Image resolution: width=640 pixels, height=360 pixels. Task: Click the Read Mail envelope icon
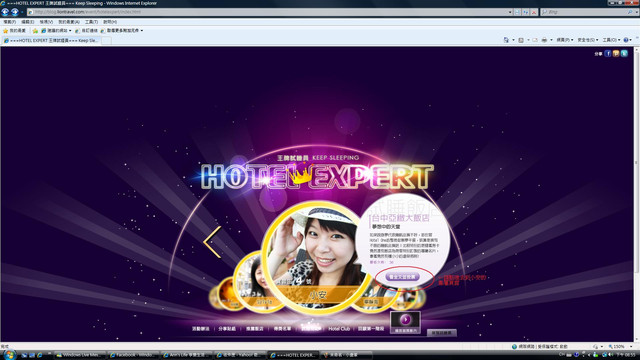click(535, 40)
